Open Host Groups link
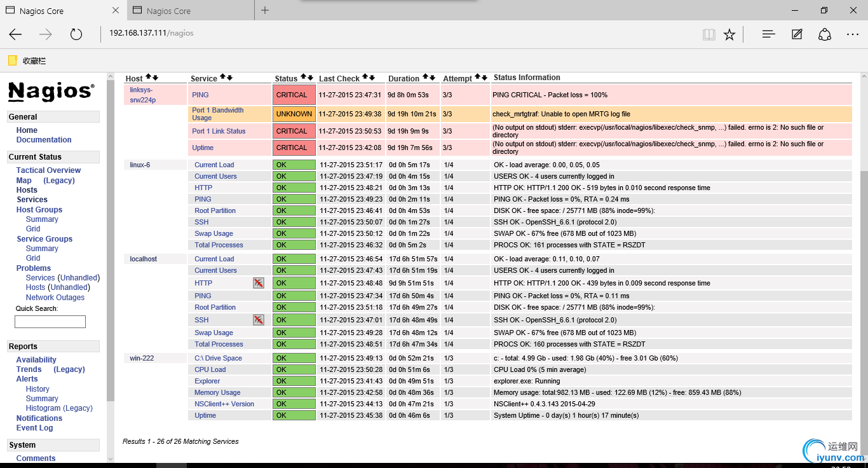The image size is (868, 468). (x=39, y=210)
